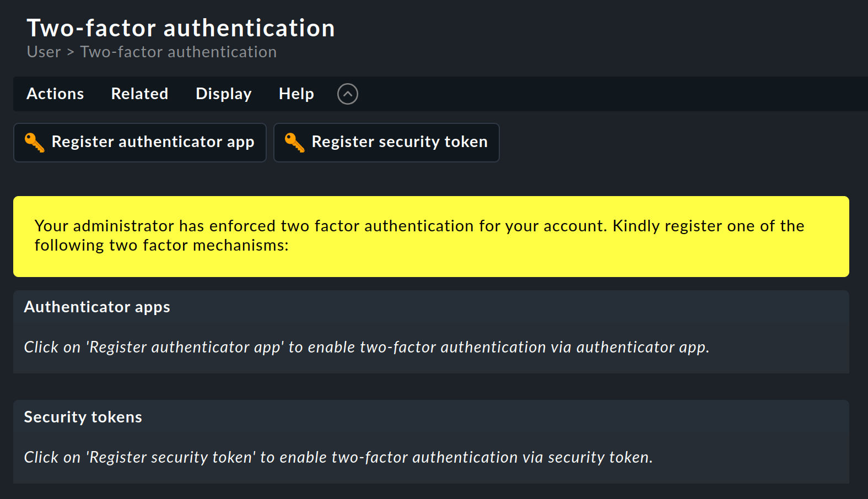Open the Help menu
Viewport: 868px width, 499px height.
point(296,94)
